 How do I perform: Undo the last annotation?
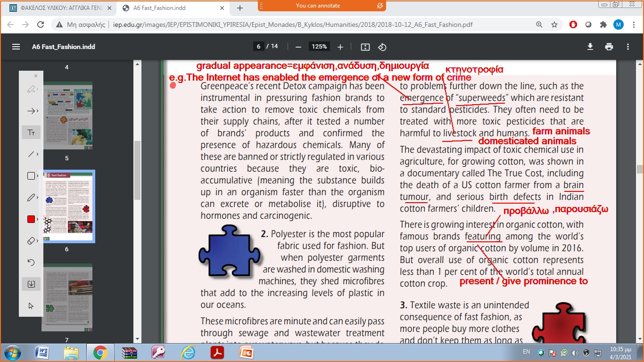click(x=31, y=263)
